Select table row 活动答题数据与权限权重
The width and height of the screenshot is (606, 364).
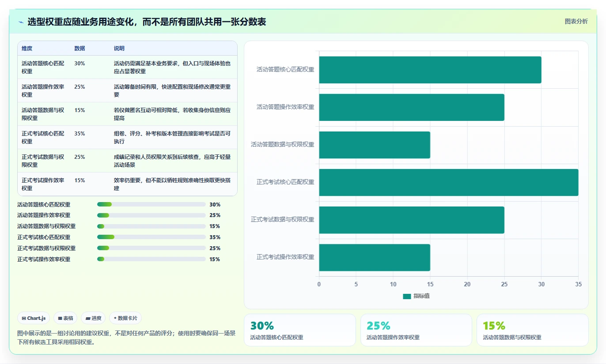pos(127,114)
